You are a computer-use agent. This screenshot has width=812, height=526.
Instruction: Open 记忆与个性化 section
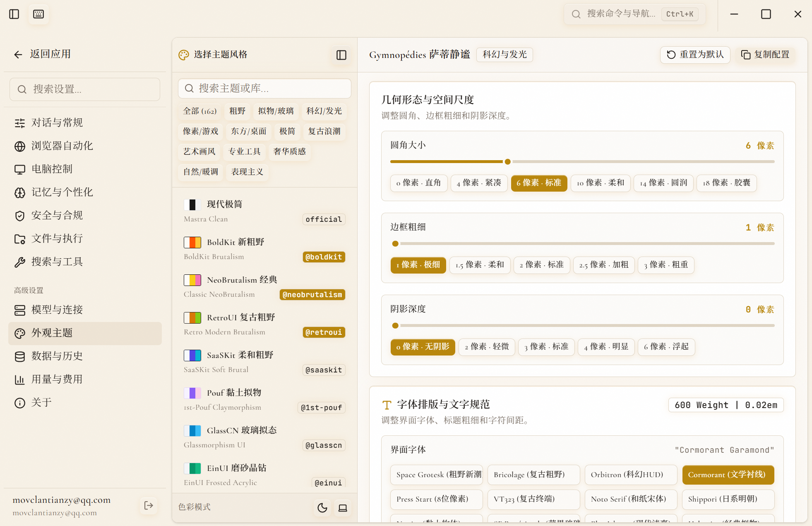pos(85,192)
